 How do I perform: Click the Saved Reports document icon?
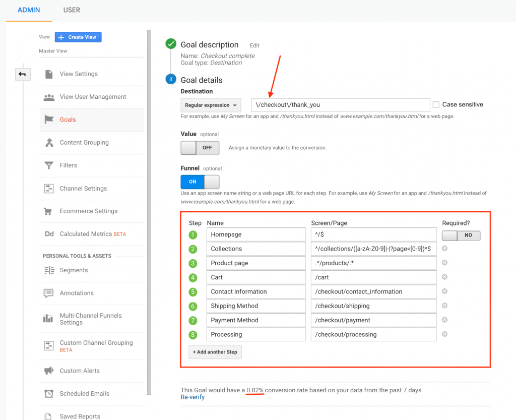(48, 416)
